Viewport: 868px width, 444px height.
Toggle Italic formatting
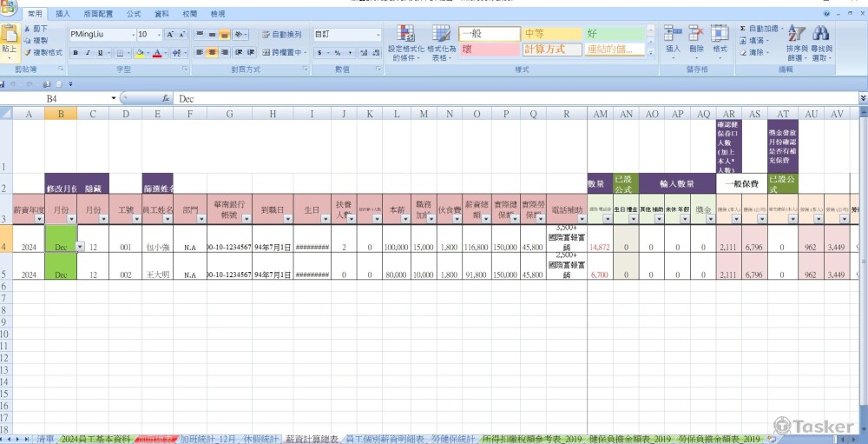click(88, 53)
